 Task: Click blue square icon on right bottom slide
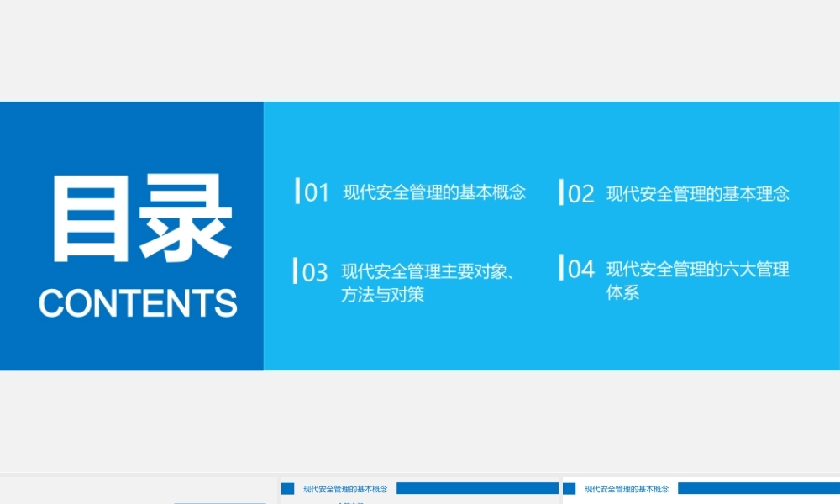(570, 488)
